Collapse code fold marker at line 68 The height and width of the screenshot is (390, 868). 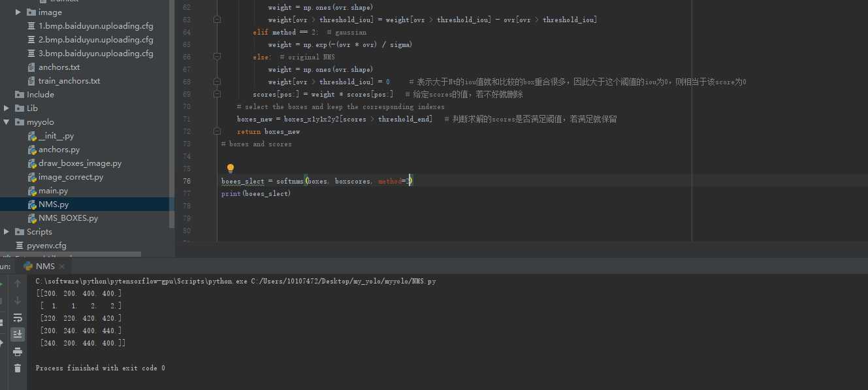pos(217,82)
